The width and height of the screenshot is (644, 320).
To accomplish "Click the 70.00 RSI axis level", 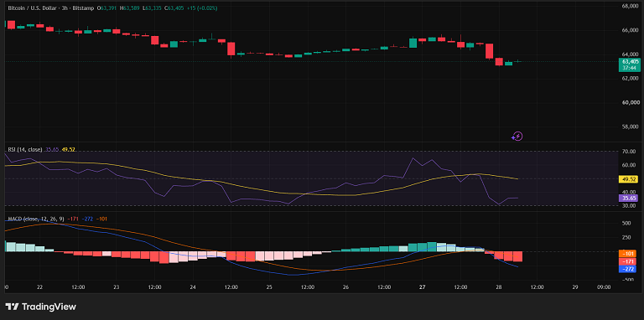I will coord(629,152).
